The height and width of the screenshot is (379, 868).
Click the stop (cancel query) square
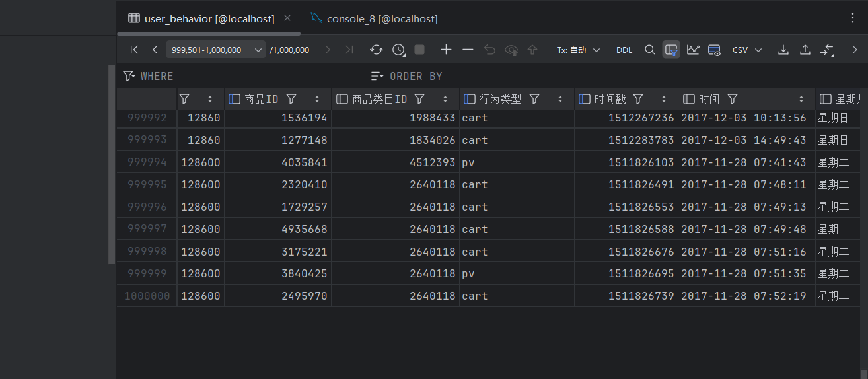pos(419,50)
